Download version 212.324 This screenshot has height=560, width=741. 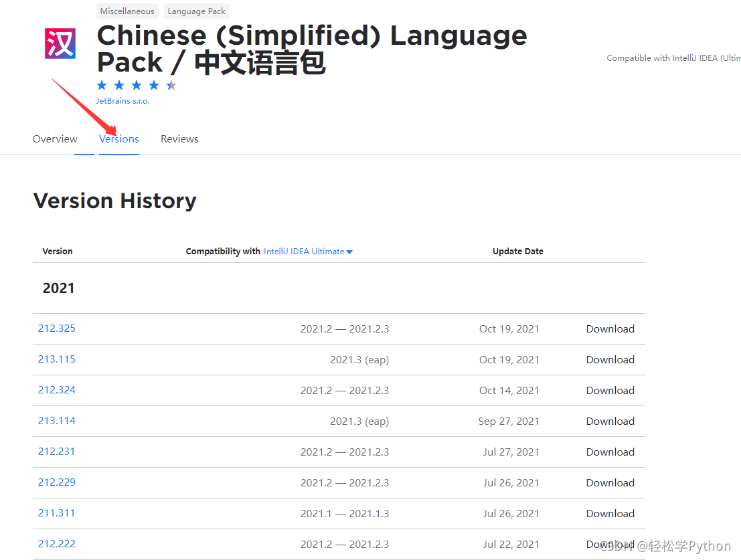click(610, 391)
